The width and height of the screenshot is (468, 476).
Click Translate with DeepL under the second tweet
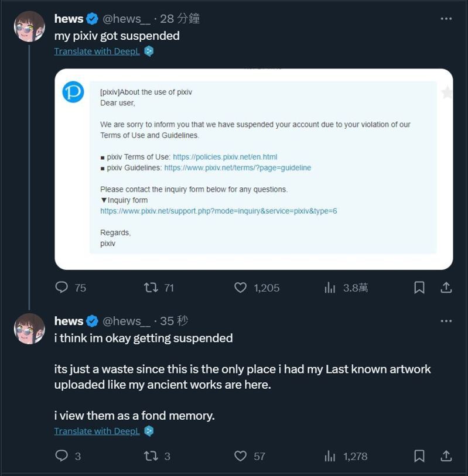(x=97, y=431)
